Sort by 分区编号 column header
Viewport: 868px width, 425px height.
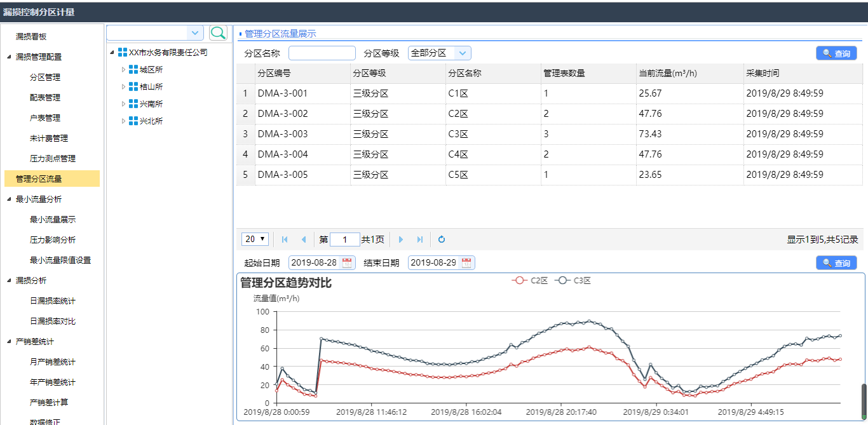pyautogui.click(x=302, y=74)
